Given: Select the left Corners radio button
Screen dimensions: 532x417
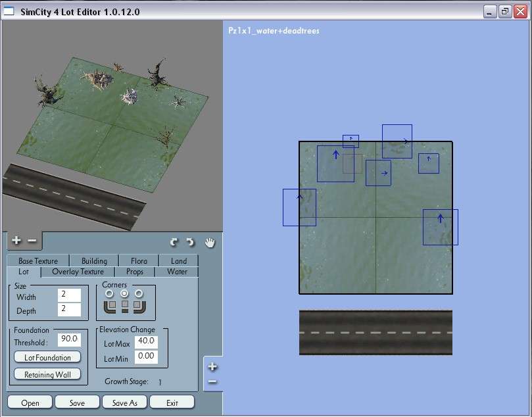Looking at the screenshot, I should (x=109, y=293).
